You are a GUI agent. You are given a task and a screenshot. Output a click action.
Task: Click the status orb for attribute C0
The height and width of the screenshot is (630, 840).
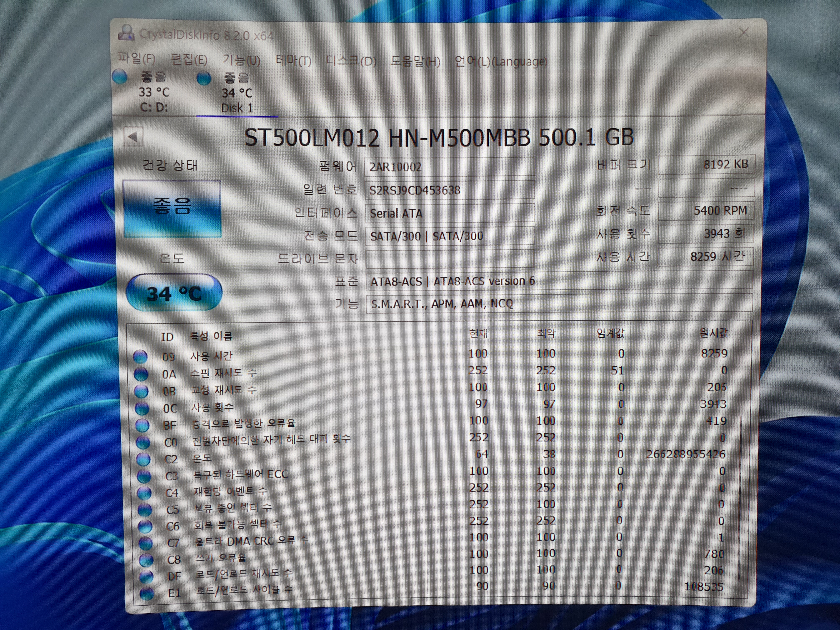pos(142,442)
